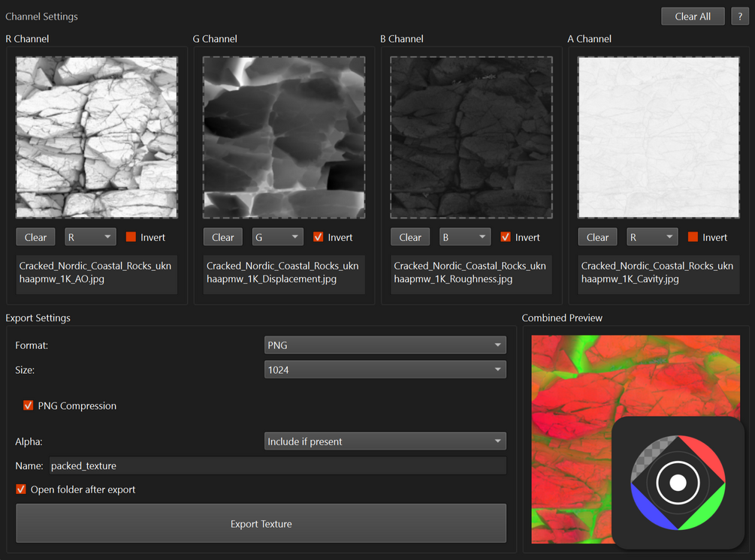Open the Alpha 'Include if present' dropdown
This screenshot has height=560, width=755.
(385, 441)
